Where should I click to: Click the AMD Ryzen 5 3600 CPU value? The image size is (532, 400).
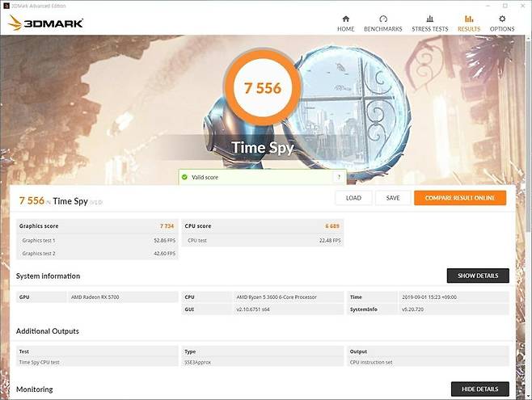(x=277, y=297)
